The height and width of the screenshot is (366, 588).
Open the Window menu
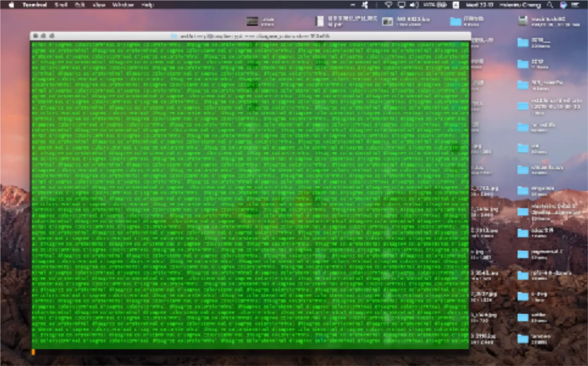(x=123, y=5)
